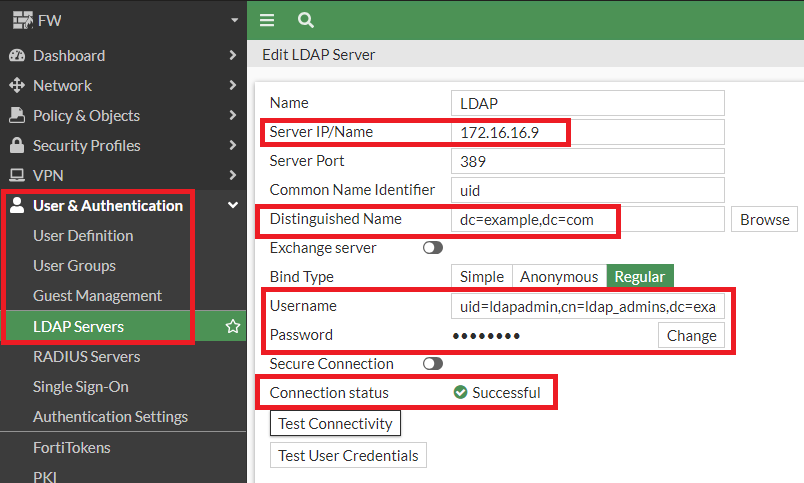Click the Dashboard gauge icon

(17, 55)
